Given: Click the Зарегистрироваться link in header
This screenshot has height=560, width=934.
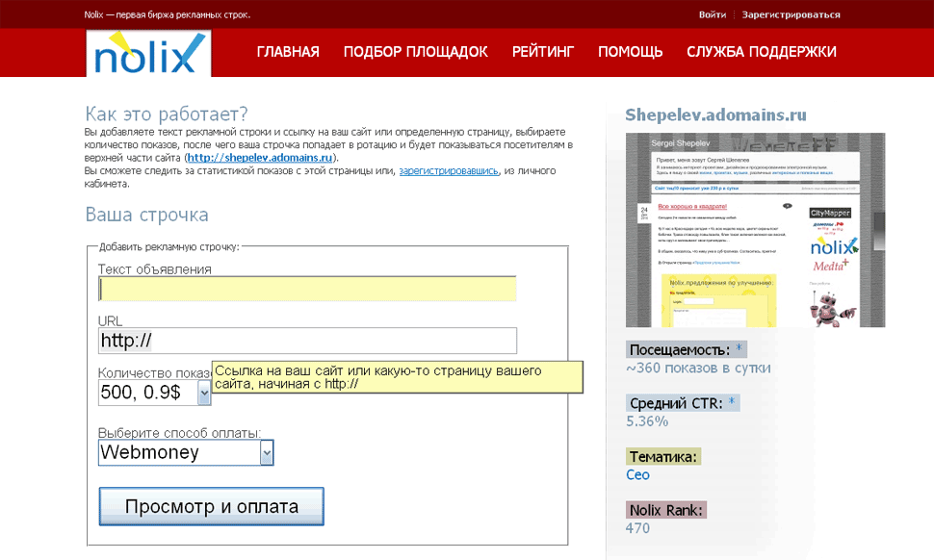Looking at the screenshot, I should 791,14.
